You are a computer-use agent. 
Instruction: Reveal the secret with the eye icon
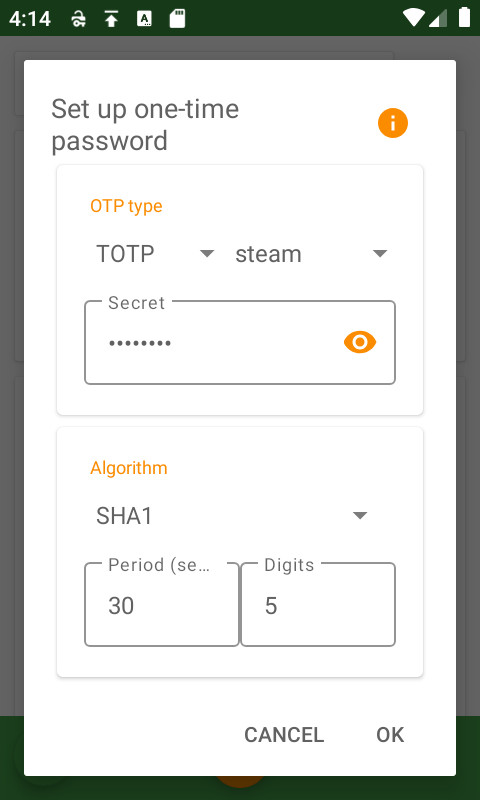point(360,342)
